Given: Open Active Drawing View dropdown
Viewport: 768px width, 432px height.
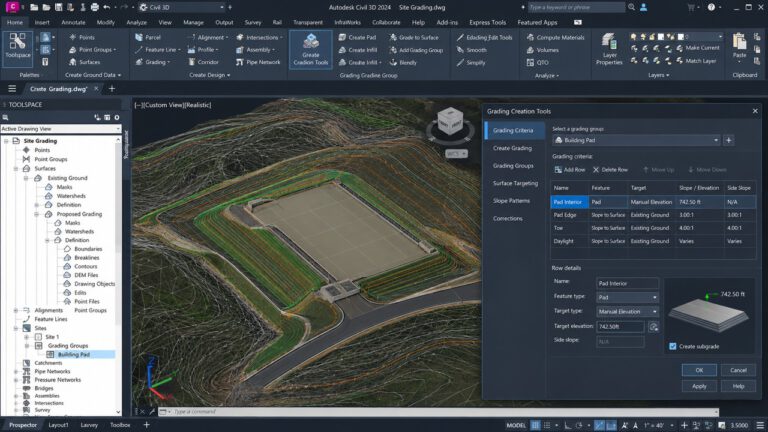Looking at the screenshot, I should coord(61,129).
